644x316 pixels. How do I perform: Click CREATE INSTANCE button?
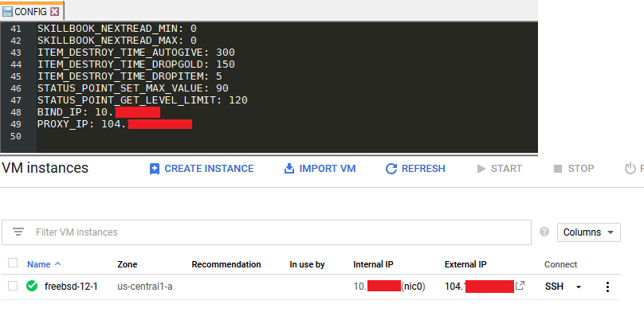pyautogui.click(x=202, y=169)
